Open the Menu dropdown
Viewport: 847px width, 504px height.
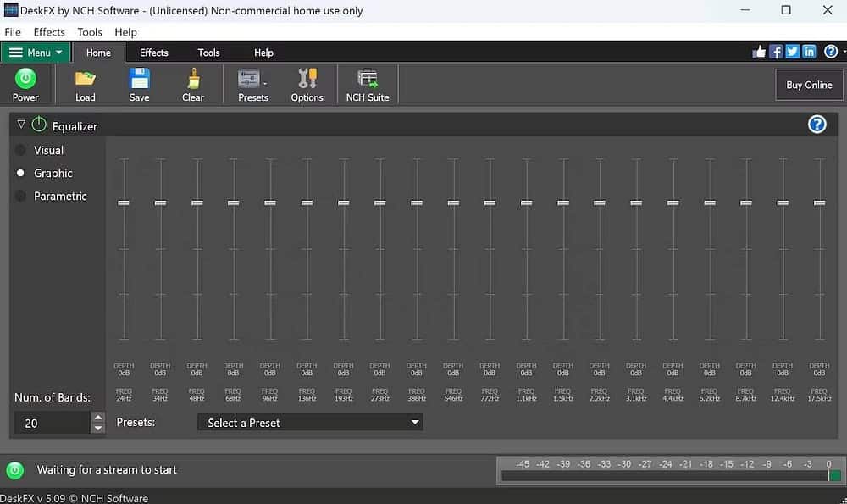click(x=36, y=52)
